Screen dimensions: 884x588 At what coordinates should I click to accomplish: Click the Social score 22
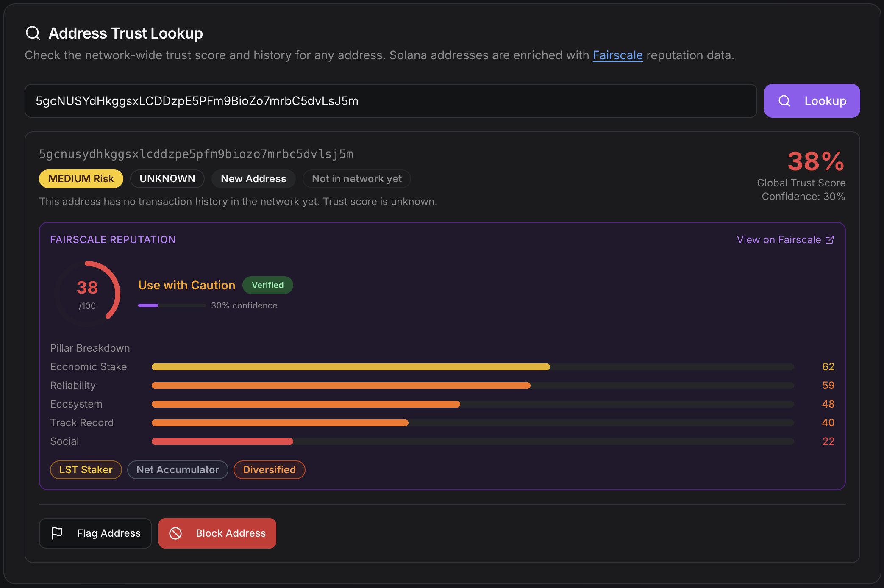(x=828, y=441)
